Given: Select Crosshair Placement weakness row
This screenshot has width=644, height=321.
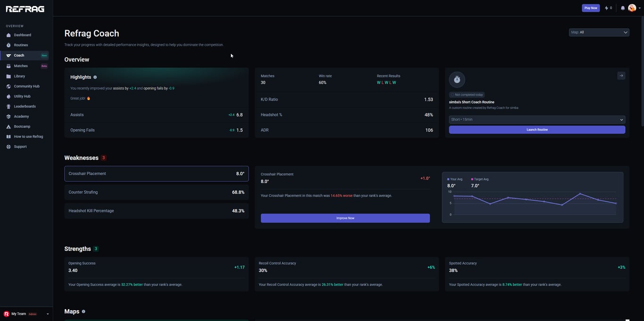Looking at the screenshot, I should [x=157, y=173].
